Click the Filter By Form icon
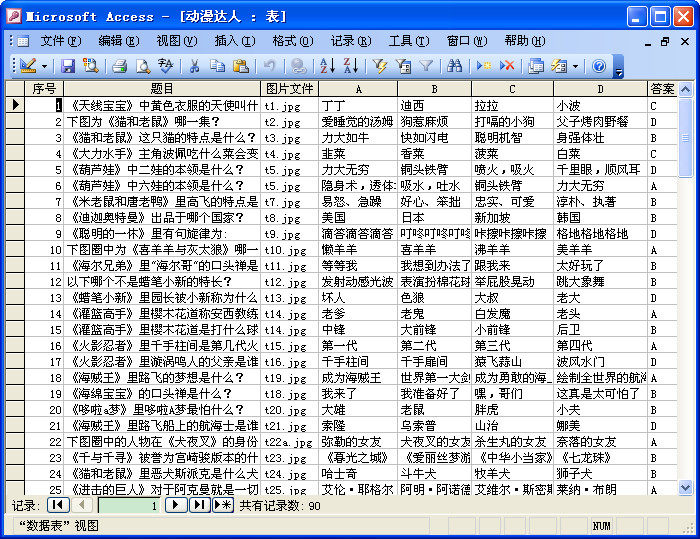 pos(403,66)
